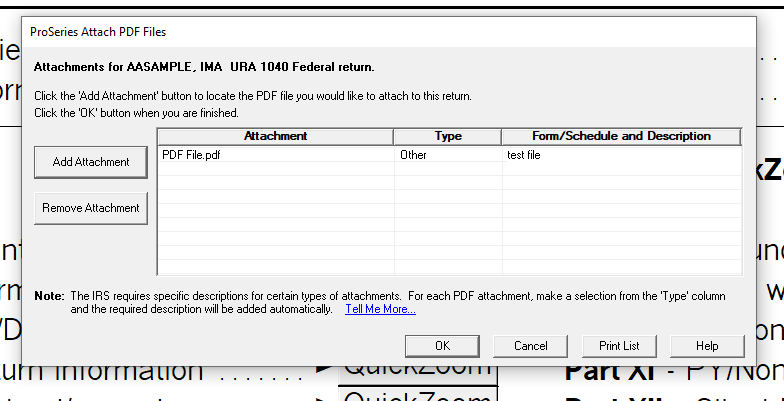Click the 'test file' description cell
The width and height of the screenshot is (784, 401).
pos(620,155)
